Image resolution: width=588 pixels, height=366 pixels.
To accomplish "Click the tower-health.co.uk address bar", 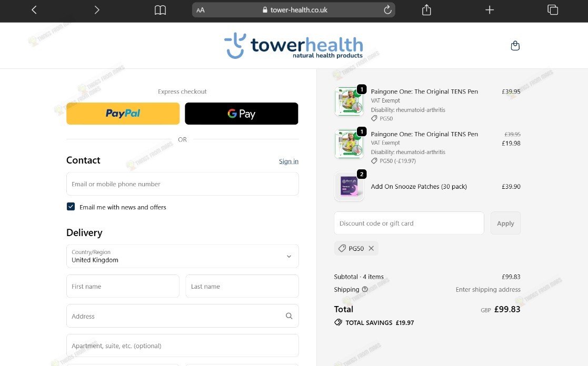I will pos(294,10).
